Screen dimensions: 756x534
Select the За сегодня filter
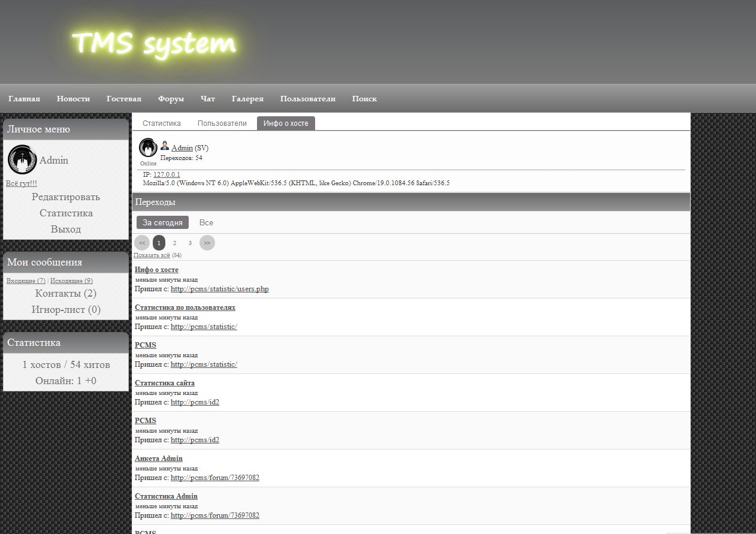162,222
